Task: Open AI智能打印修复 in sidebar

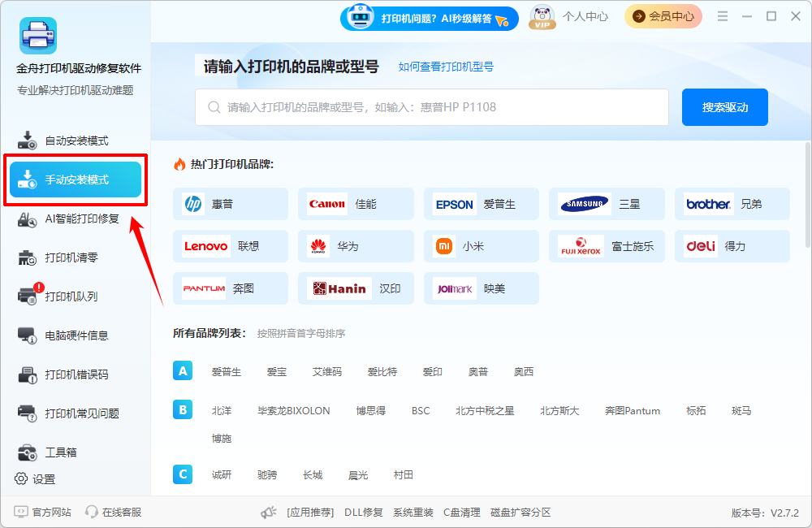Action: (76, 219)
